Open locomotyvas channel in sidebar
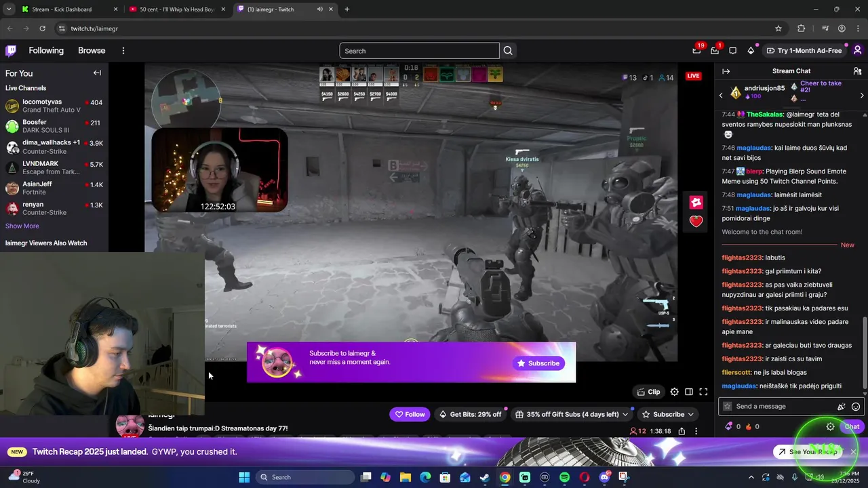 coord(54,106)
